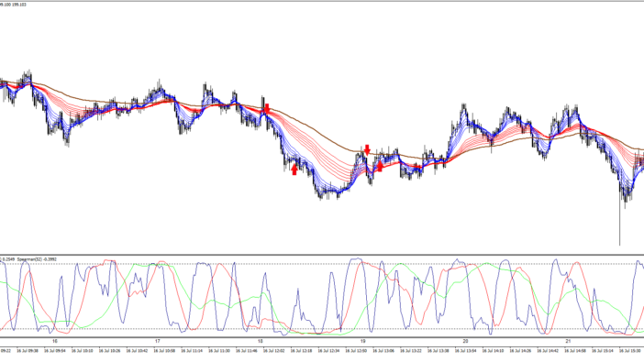Click the '16 Jul 11:46' time label

247,351
